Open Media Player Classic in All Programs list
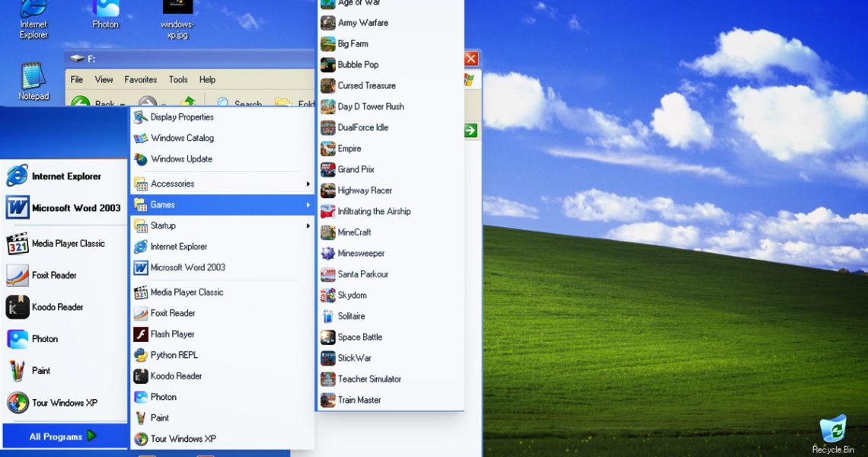Image resolution: width=868 pixels, height=457 pixels. [x=222, y=292]
